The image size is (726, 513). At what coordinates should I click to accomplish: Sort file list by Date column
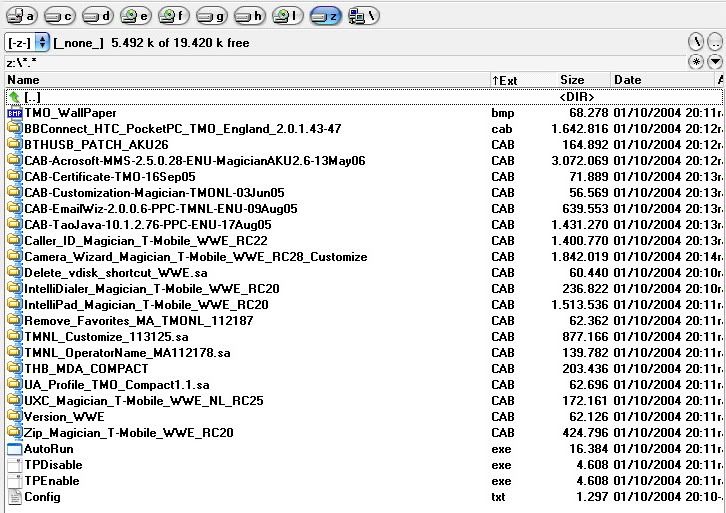click(660, 80)
